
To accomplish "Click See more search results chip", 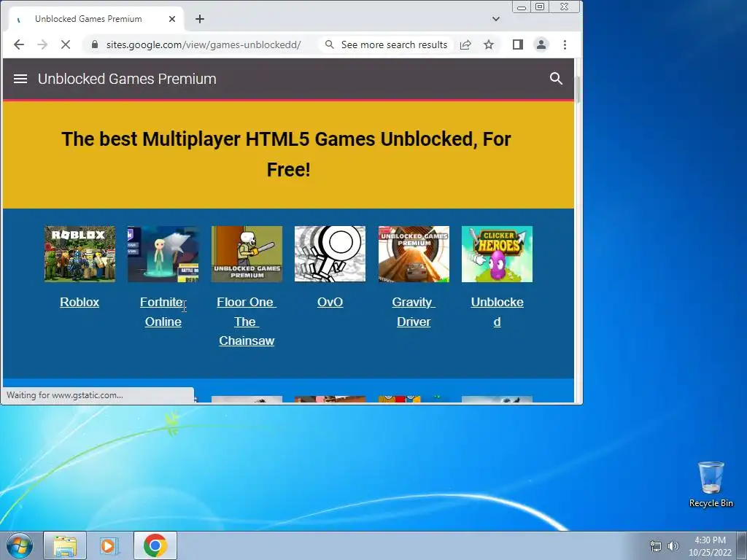I will coord(387,44).
